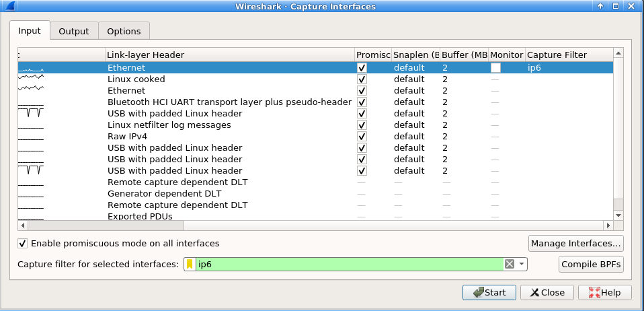The image size is (644, 311).
Task: Start the capture
Action: (x=489, y=292)
